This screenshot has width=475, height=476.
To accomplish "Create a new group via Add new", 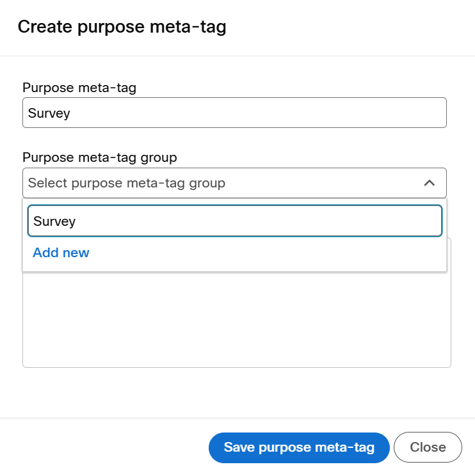I will click(61, 253).
